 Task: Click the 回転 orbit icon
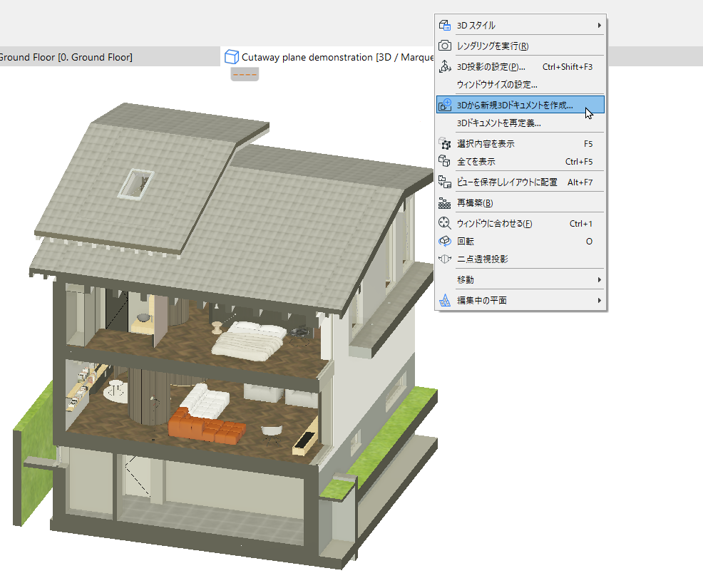[444, 241]
